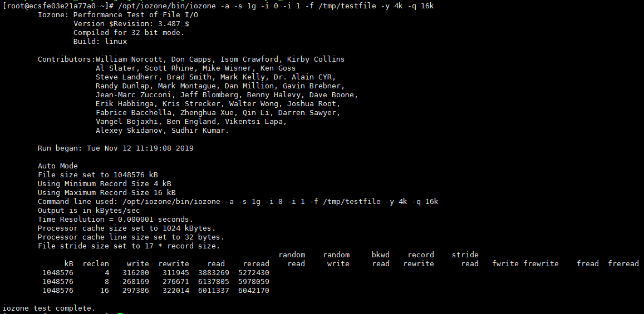
Task: Click the "Time Resolution" line
Action: pos(115,220)
